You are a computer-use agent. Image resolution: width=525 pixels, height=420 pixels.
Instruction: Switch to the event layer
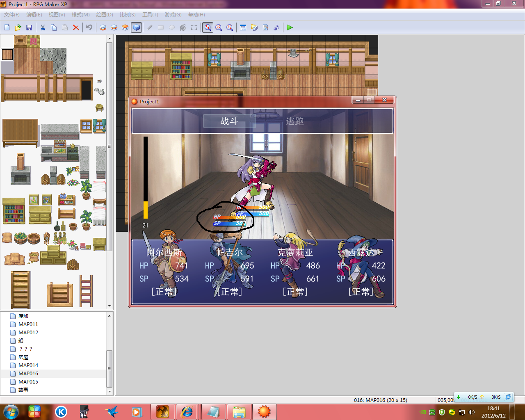click(136, 27)
